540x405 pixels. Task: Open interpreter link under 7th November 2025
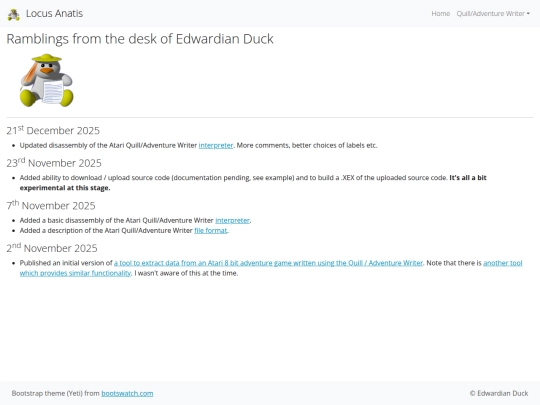coord(232,220)
